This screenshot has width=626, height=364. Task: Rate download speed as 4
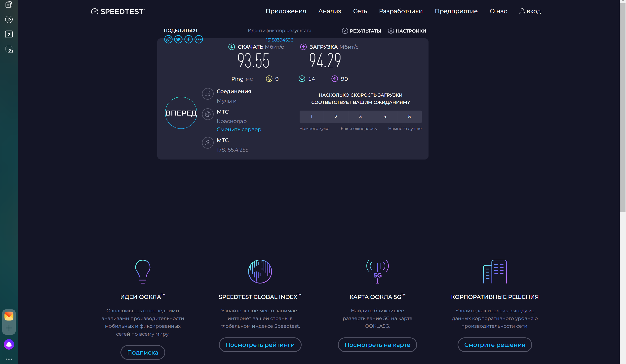coord(385,117)
